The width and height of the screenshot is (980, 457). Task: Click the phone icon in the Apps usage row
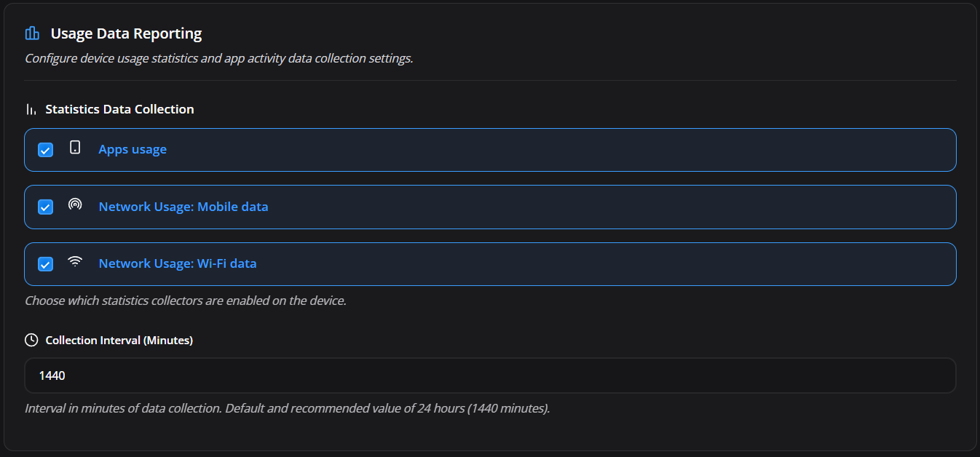[x=75, y=147]
